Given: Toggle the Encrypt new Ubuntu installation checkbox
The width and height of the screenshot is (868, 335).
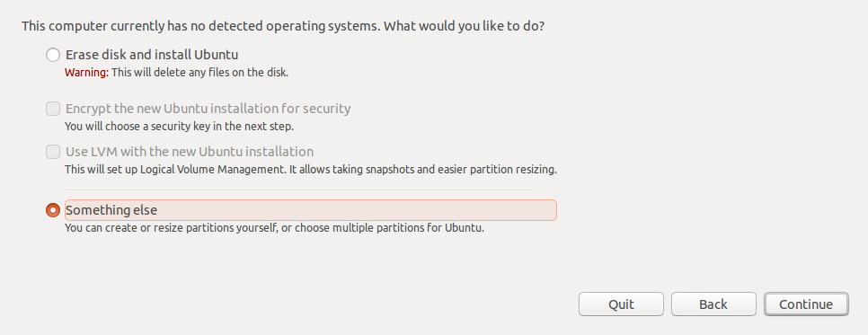Looking at the screenshot, I should pos(53,109).
